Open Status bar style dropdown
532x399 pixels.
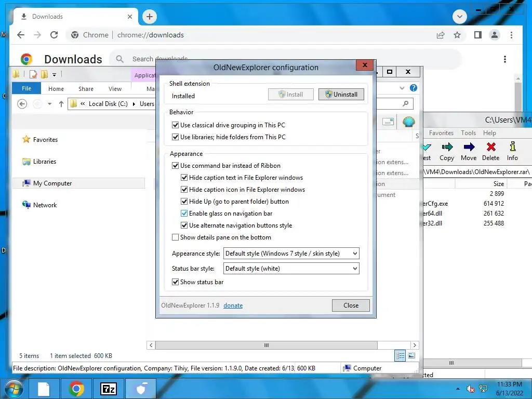291,269
